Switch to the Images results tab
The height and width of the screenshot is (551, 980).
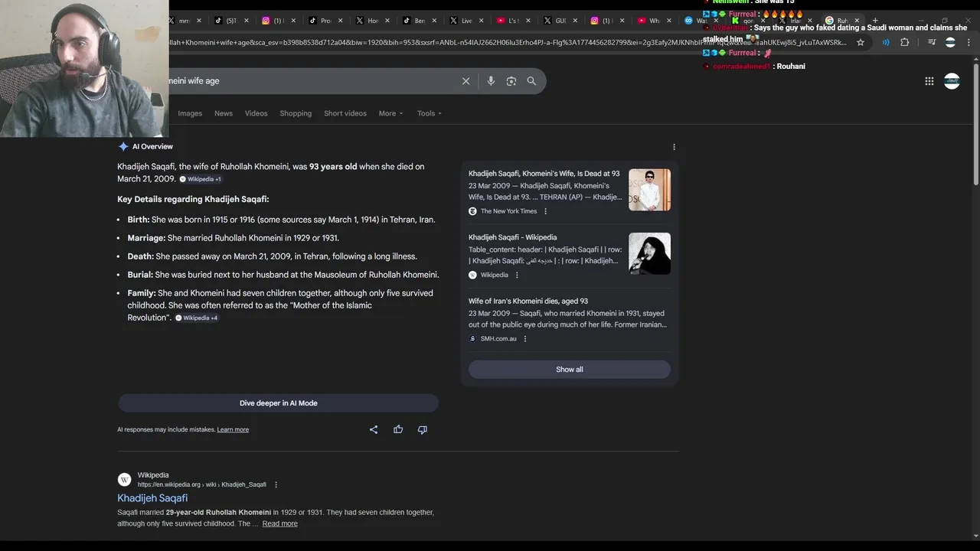point(190,113)
